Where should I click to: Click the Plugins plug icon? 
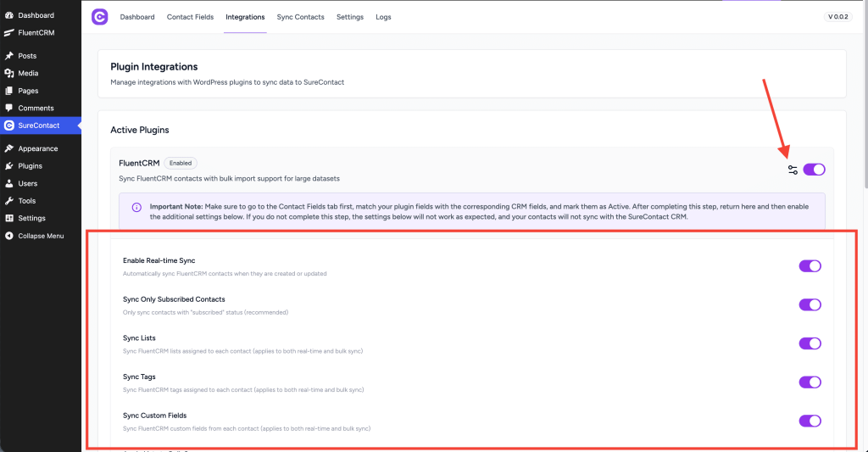[9, 166]
